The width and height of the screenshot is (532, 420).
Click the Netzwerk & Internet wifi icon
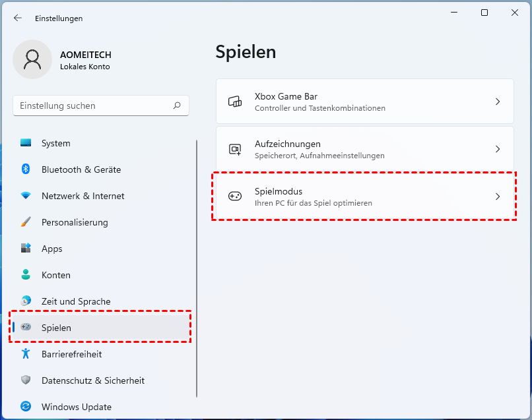point(26,196)
